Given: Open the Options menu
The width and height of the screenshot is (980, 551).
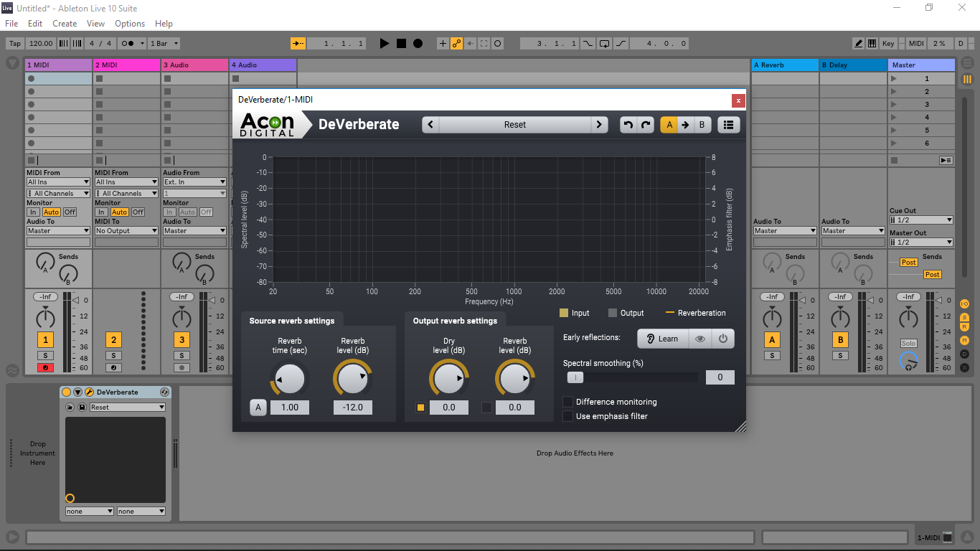Looking at the screenshot, I should [x=130, y=24].
